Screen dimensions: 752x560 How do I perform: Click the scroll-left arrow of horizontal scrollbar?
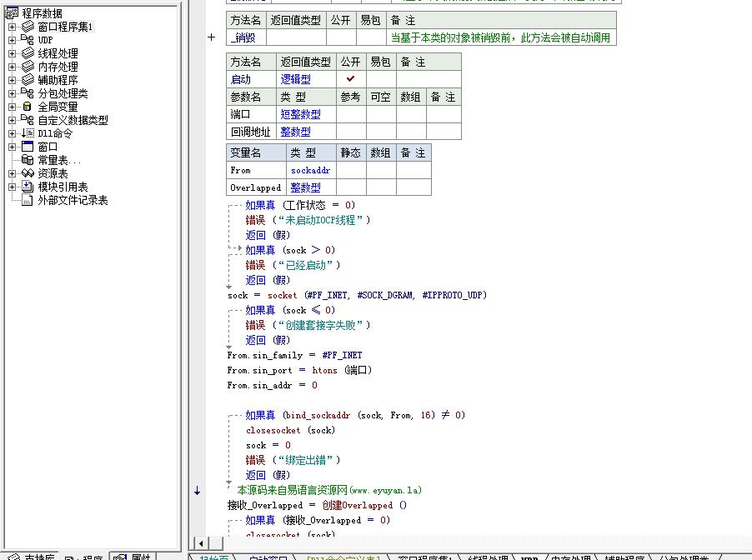[x=201, y=543]
